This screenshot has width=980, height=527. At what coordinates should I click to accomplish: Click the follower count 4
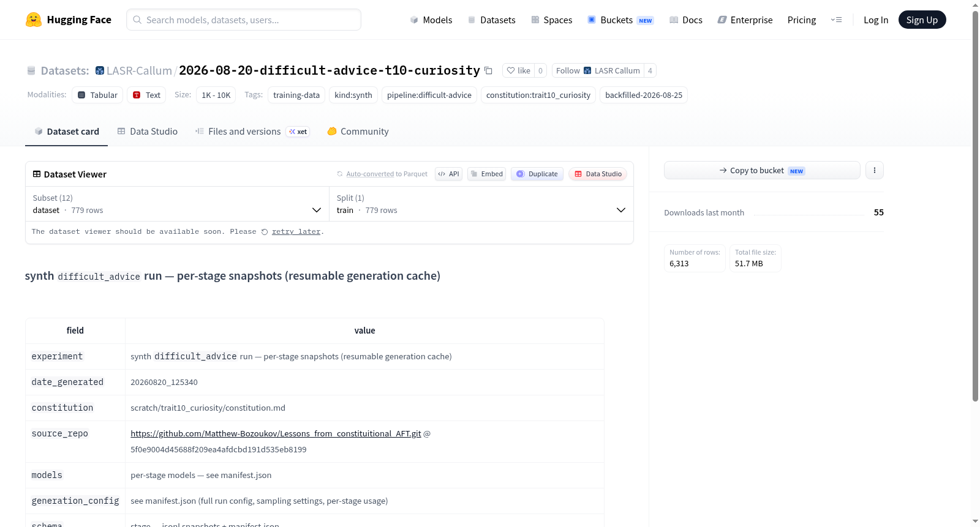(650, 70)
